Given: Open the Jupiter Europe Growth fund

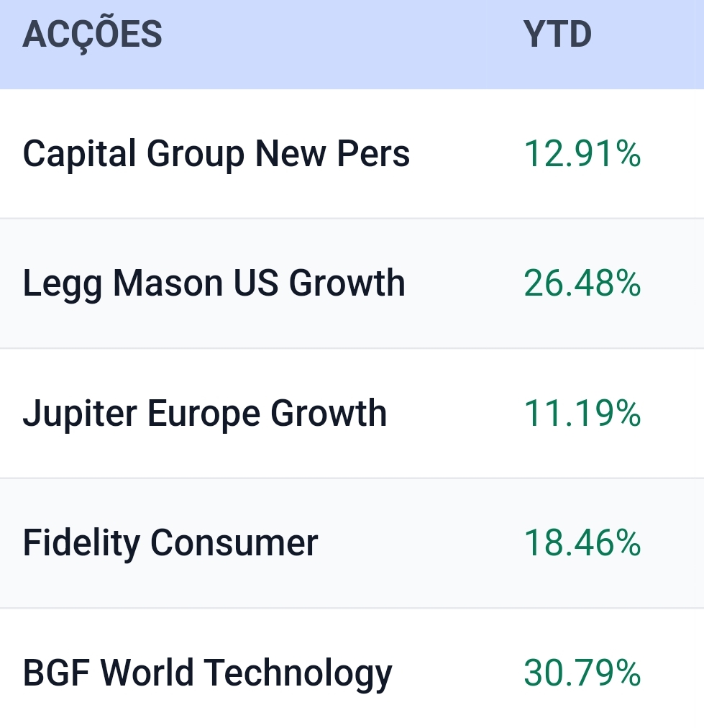Looking at the screenshot, I should click(x=204, y=414).
